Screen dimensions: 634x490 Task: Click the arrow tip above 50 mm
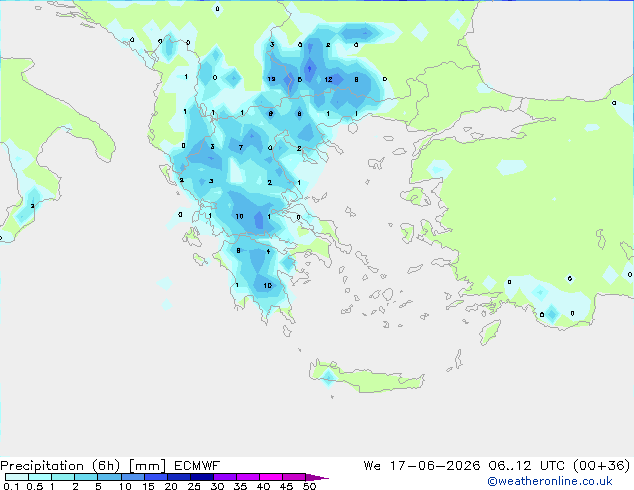[317, 477]
